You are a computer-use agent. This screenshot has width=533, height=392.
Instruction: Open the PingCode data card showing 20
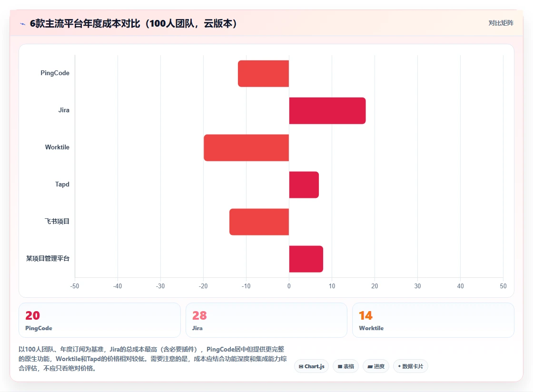pyautogui.click(x=99, y=320)
